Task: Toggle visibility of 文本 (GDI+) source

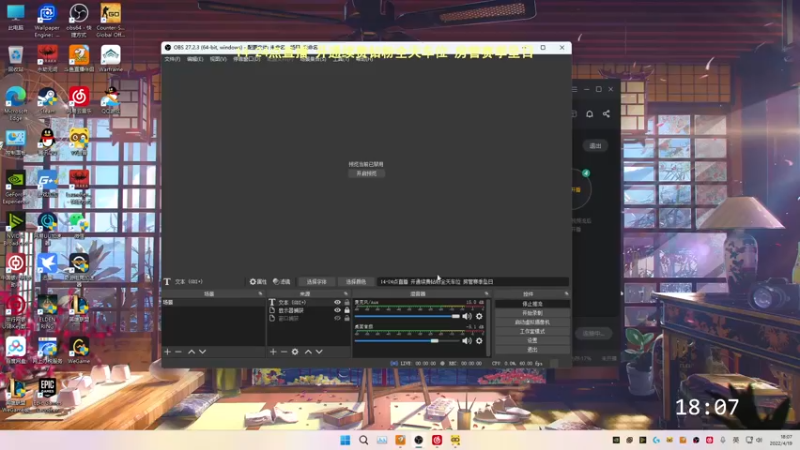Action: (337, 303)
